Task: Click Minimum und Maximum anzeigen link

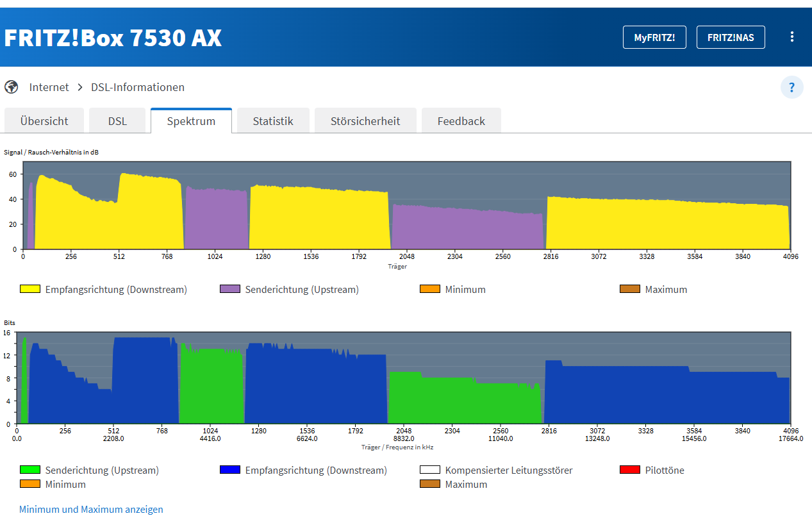Action: click(x=91, y=510)
